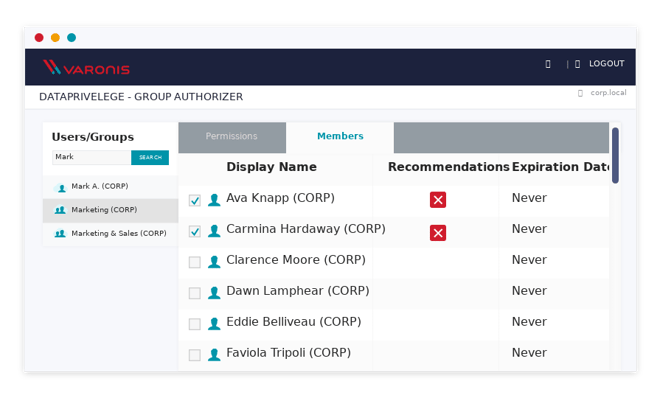Viewport: 660px width, 398px height.
Task: Click the group icon next to Marketing (CORP)
Action: [60, 210]
